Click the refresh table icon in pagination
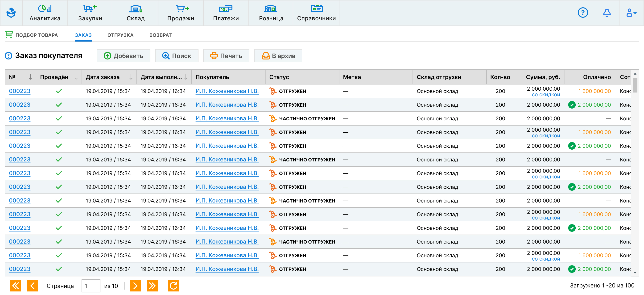644x295 pixels. coord(173,286)
